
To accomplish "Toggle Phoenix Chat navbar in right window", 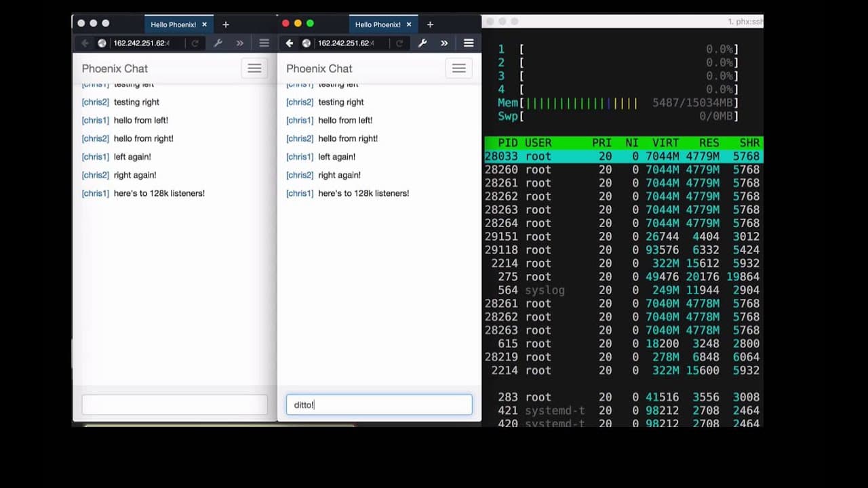I will click(x=459, y=68).
